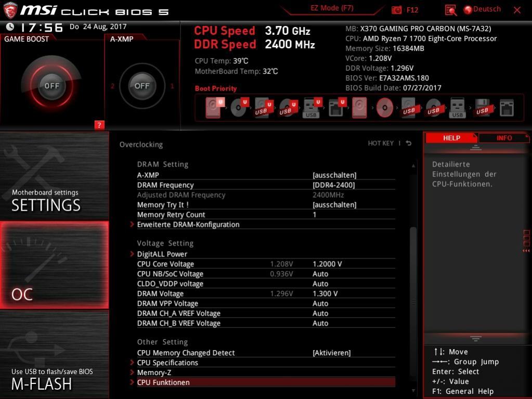The image size is (532, 399).
Task: Click the Overclocking list scrollbar thumb
Action: [413, 302]
